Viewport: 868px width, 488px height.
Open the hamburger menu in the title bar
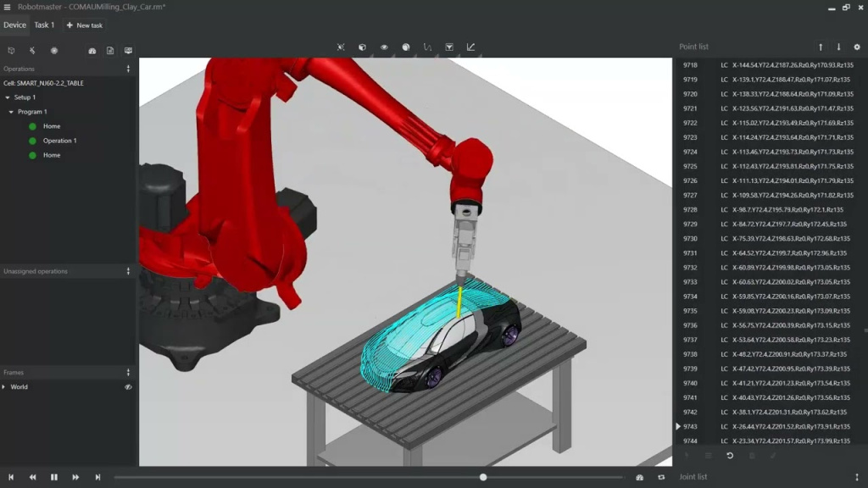[7, 7]
